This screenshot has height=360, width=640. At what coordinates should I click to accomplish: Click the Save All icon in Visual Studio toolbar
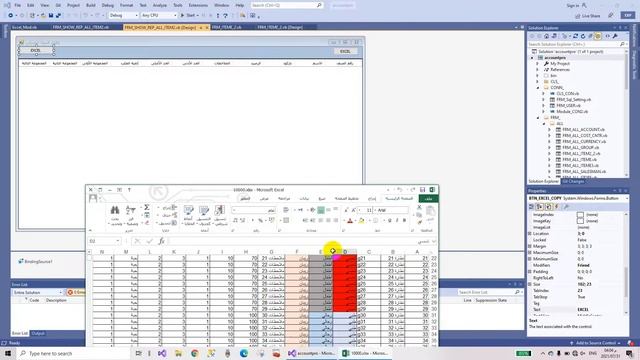pyautogui.click(x=58, y=16)
